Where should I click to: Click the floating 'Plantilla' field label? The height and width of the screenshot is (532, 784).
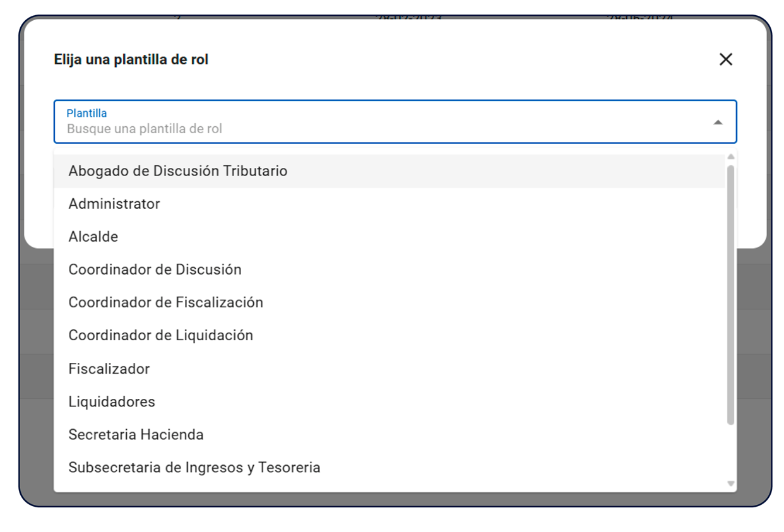pos(86,113)
